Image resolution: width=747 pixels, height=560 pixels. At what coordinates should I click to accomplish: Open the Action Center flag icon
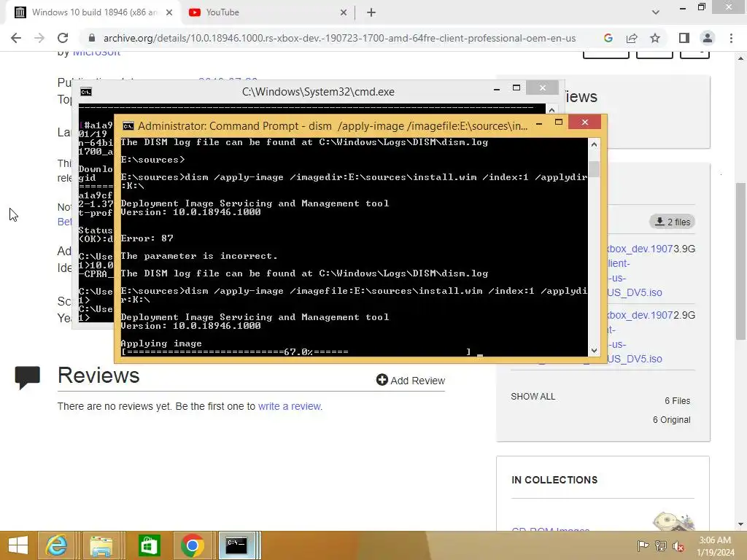[643, 545]
